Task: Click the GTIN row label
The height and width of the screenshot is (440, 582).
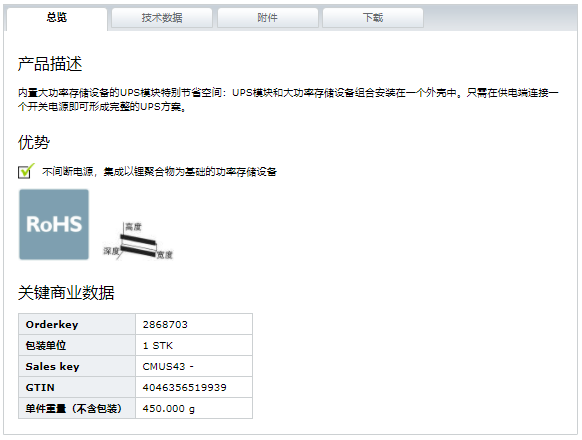Action: pos(40,388)
